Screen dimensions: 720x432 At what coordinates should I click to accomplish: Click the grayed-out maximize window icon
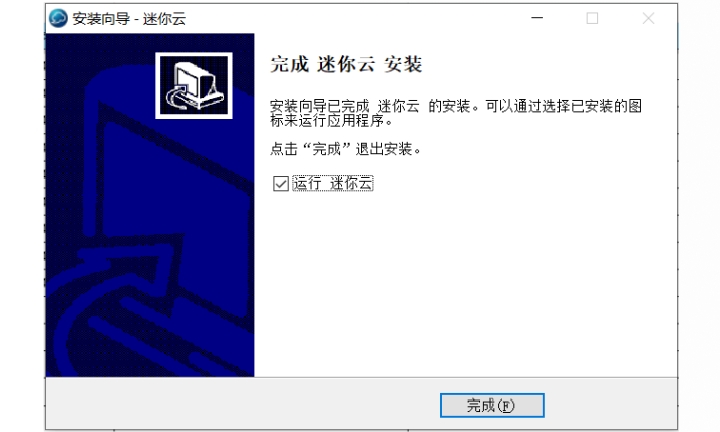(592, 18)
